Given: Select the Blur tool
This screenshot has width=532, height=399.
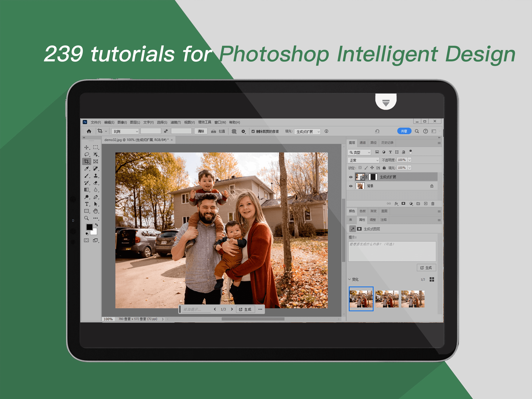Looking at the screenshot, I should 96,190.
